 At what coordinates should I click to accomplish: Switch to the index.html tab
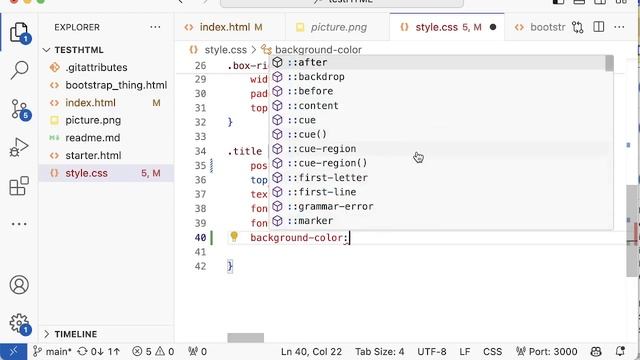point(230,27)
